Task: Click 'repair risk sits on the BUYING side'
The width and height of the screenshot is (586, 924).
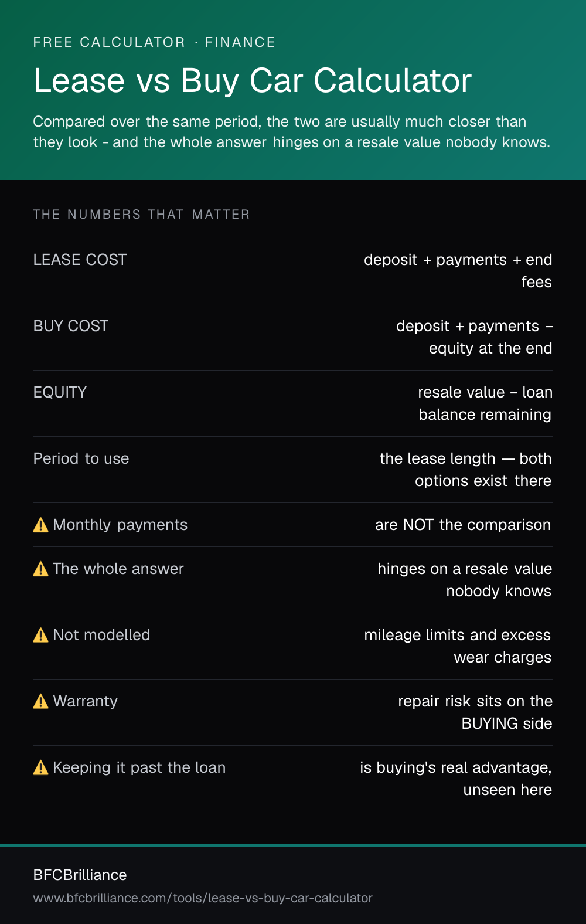Action: (x=475, y=712)
